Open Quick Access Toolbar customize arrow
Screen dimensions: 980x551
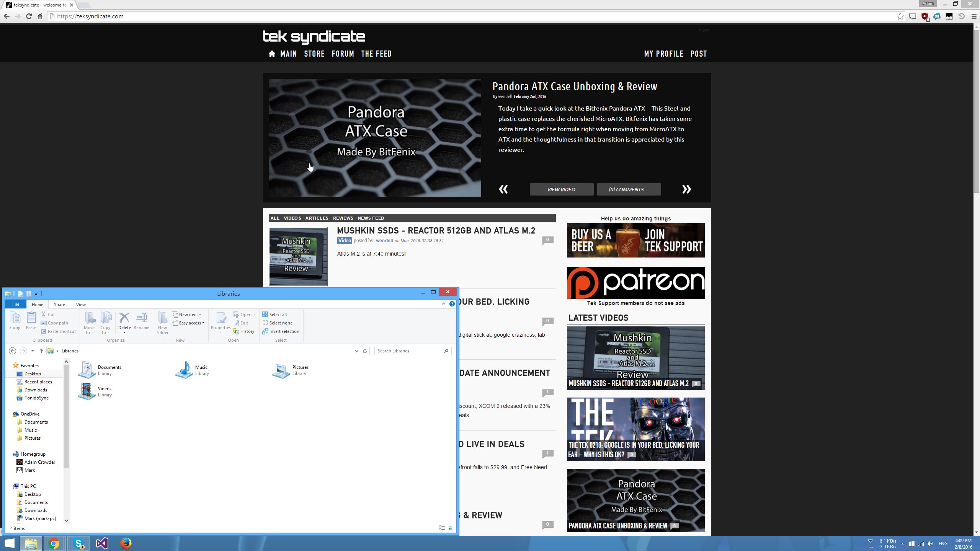(36, 294)
